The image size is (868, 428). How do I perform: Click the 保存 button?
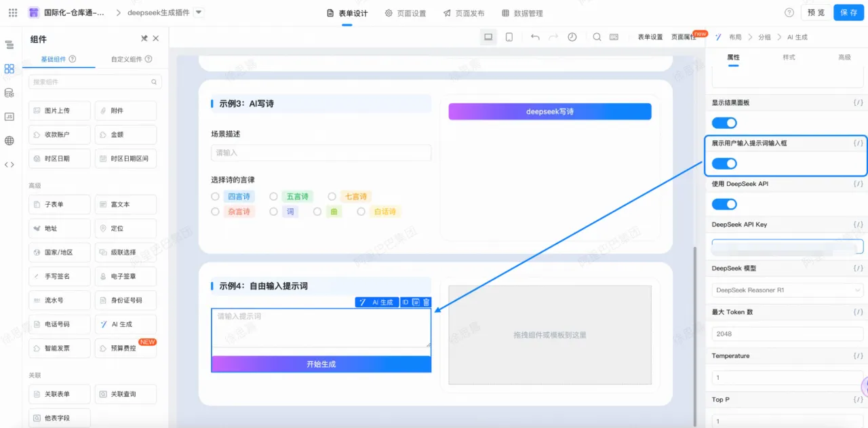pos(849,13)
